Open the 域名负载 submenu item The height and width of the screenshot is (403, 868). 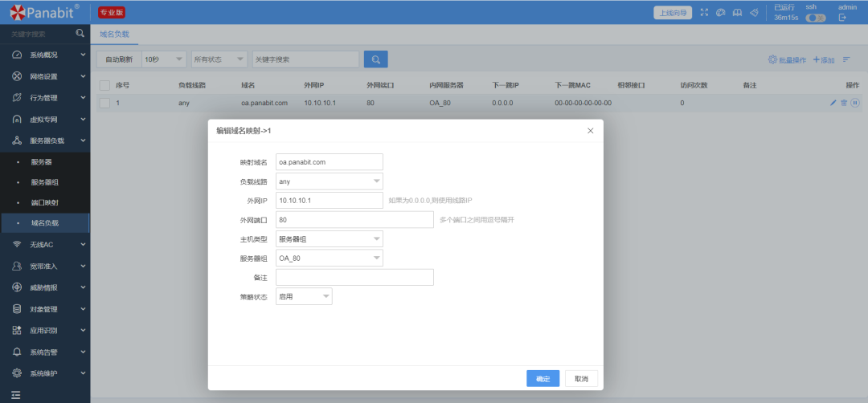(45, 223)
